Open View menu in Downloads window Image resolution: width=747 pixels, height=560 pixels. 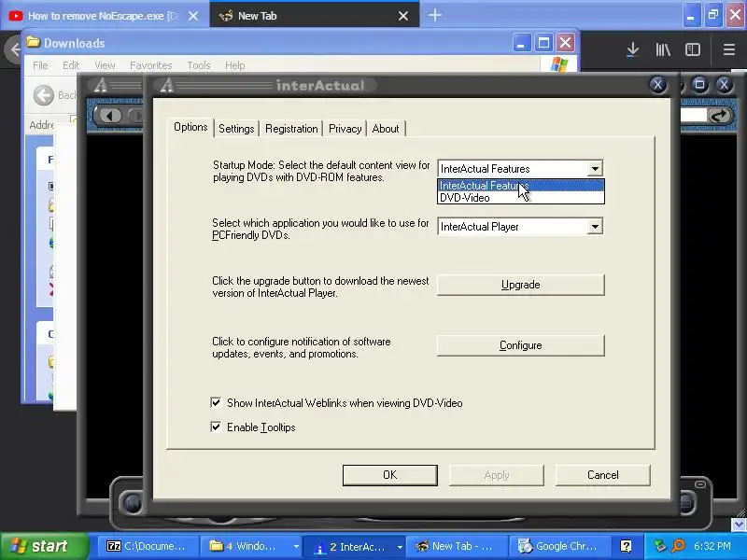click(105, 65)
